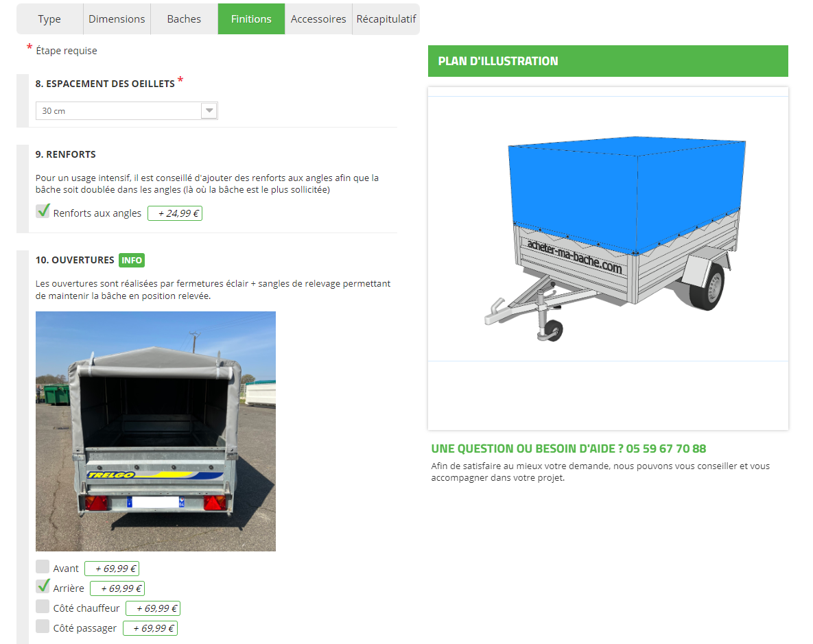The height and width of the screenshot is (644, 813).
Task: Click the Plan d'illustration green header
Action: click(x=608, y=61)
